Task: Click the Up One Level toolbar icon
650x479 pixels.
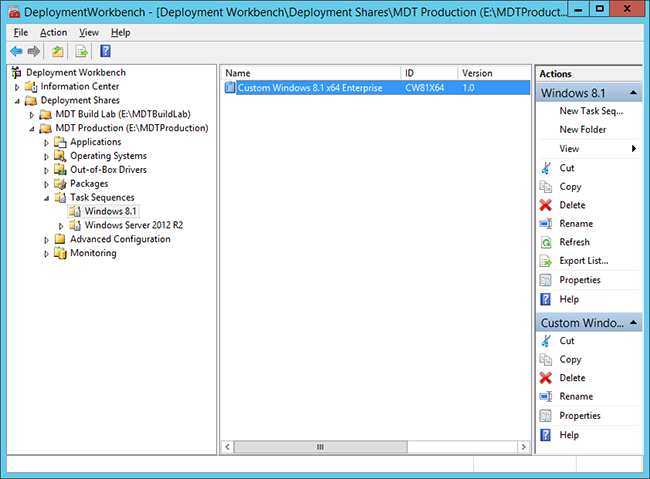Action: pos(59,51)
